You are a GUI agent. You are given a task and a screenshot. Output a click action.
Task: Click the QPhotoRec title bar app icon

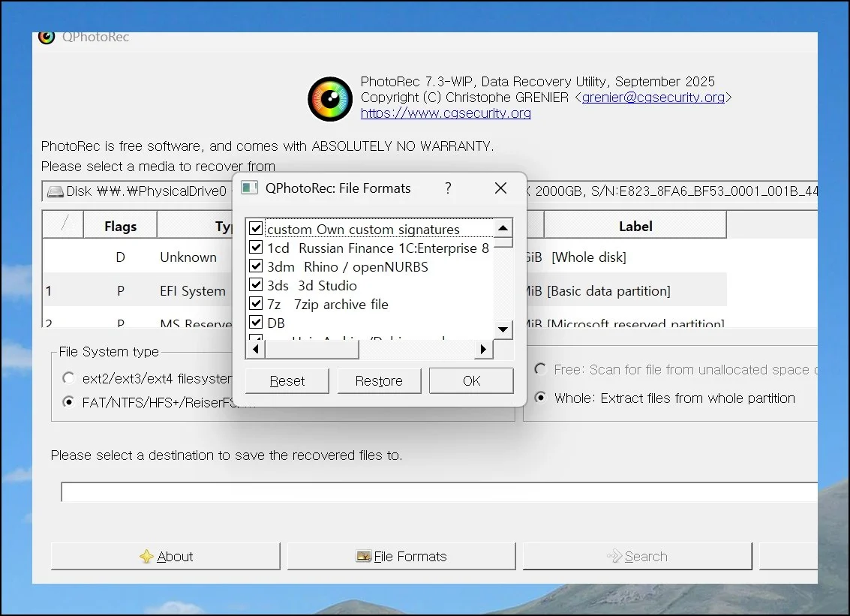coord(47,37)
